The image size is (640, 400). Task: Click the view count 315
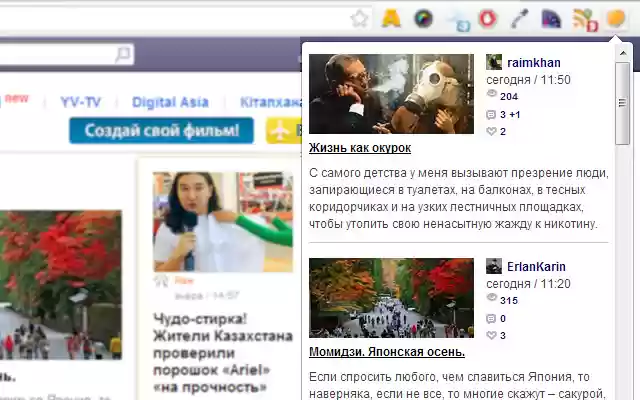[509, 301]
